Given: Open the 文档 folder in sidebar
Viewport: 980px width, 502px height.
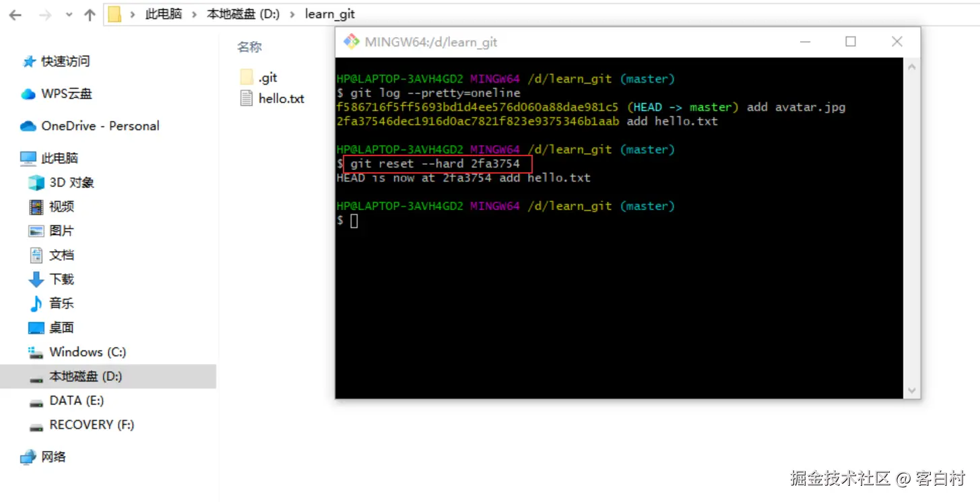Looking at the screenshot, I should [51, 255].
